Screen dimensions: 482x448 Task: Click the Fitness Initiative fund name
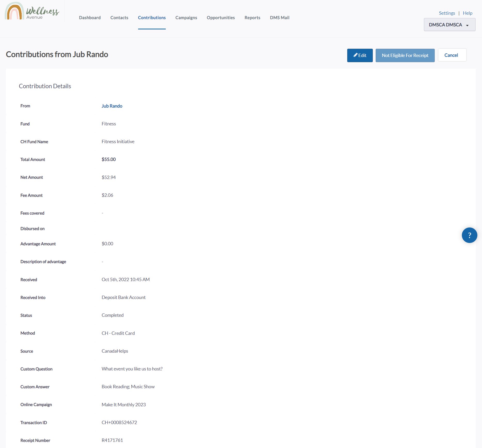(118, 142)
